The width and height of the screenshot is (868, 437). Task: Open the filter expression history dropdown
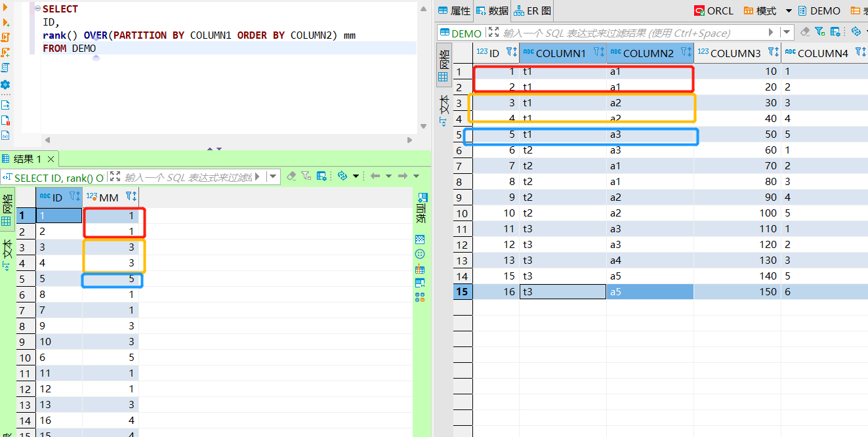coord(273,176)
